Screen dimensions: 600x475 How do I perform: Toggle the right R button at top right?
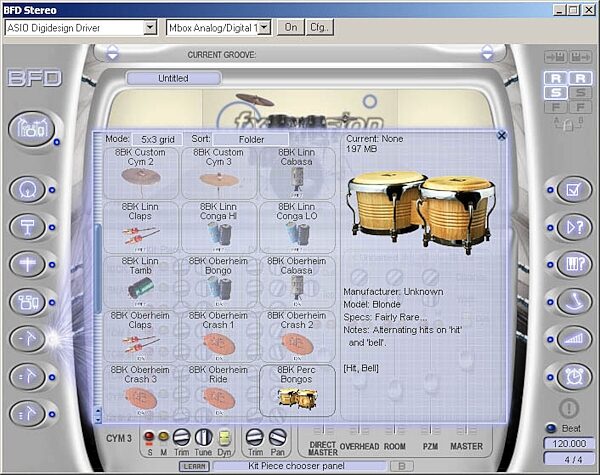coord(580,78)
